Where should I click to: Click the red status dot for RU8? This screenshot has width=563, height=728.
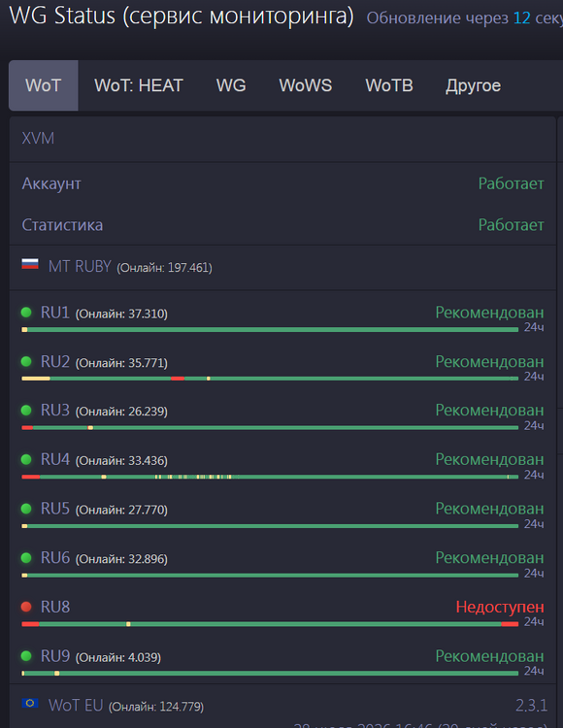[x=26, y=607]
